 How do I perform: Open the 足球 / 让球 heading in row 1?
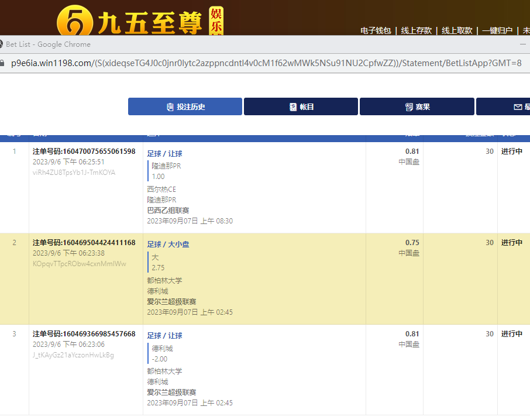pos(164,154)
